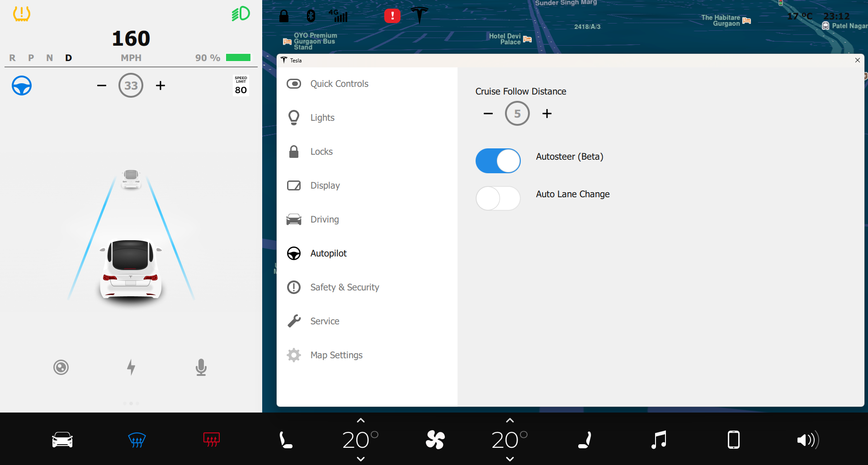This screenshot has width=868, height=465.
Task: Open the Bluetooth status icon
Action: click(x=311, y=16)
